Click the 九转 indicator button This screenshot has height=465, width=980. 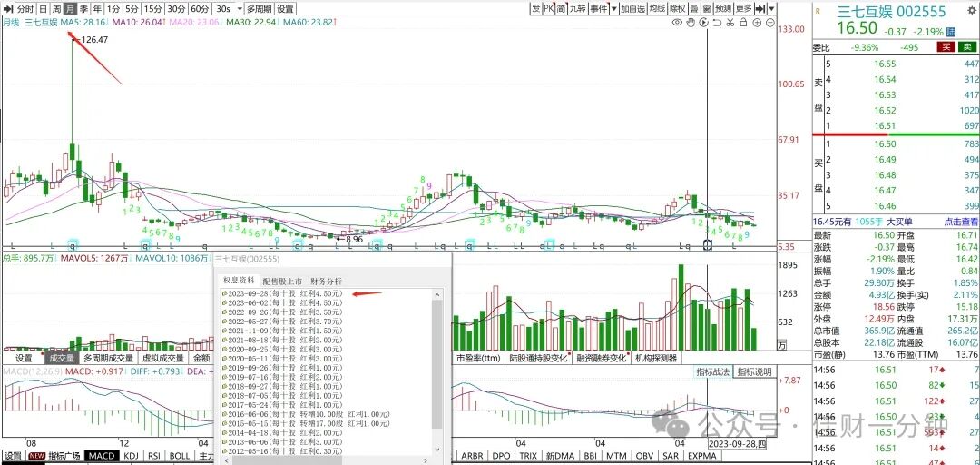click(577, 8)
